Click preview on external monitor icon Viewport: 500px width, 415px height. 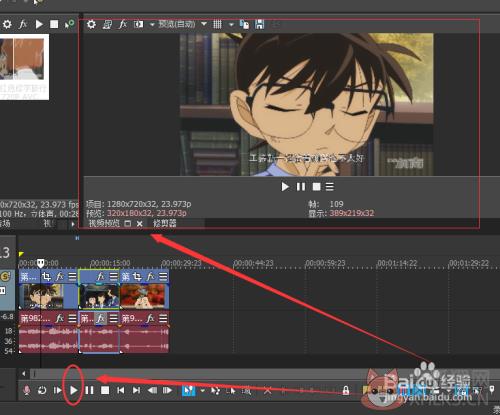[x=107, y=24]
